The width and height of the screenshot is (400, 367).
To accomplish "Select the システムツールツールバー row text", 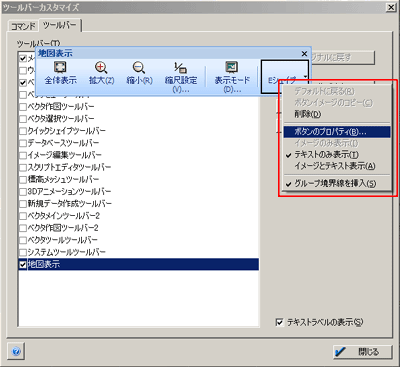I will 66,252.
